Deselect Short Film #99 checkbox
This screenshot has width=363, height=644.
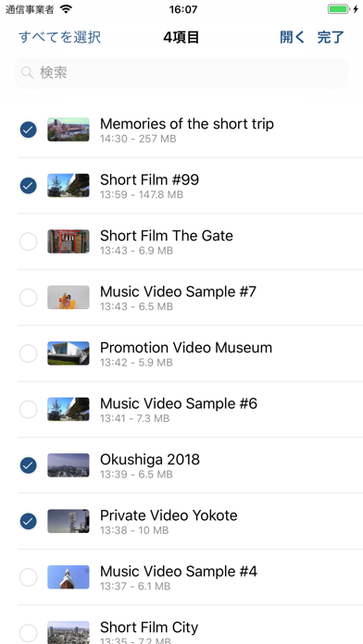coord(29,186)
